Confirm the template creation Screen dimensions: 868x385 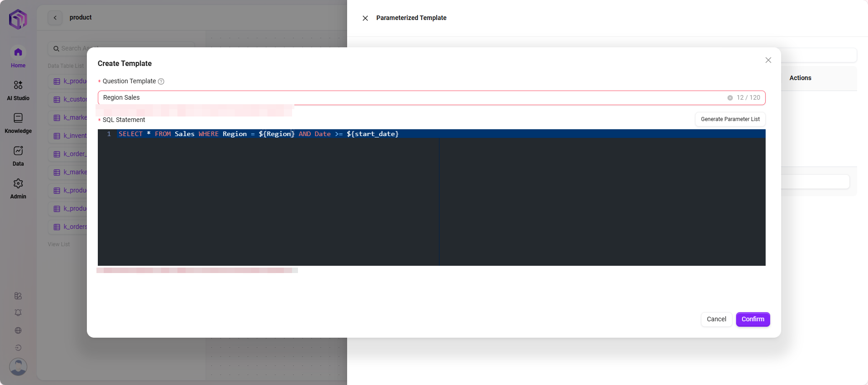click(x=752, y=319)
